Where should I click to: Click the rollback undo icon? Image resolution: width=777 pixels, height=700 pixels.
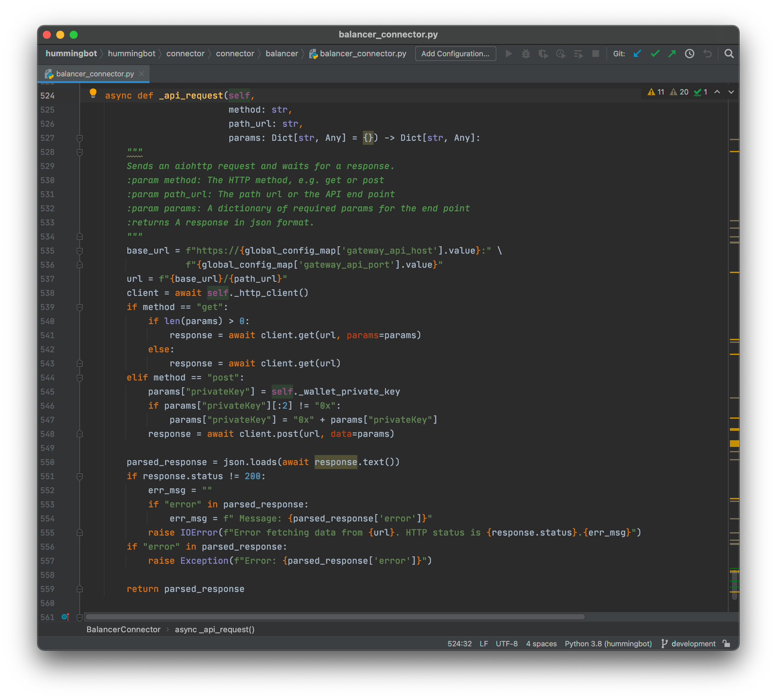click(x=707, y=54)
